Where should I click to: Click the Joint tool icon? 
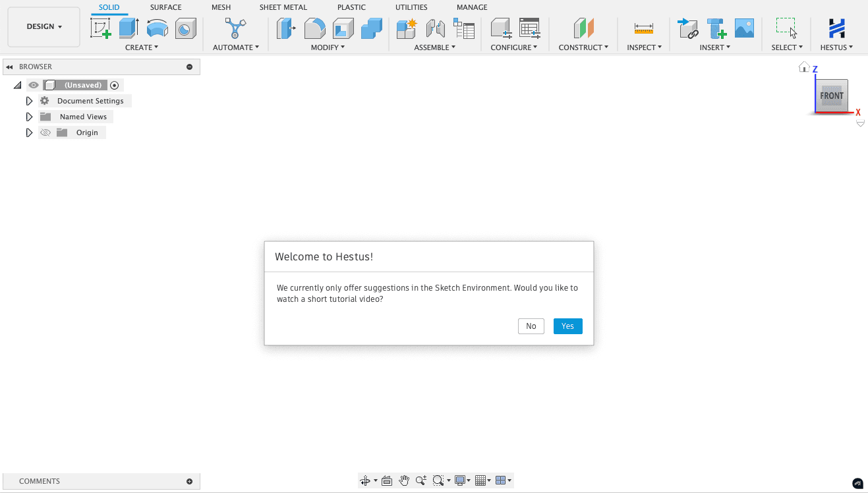point(435,28)
